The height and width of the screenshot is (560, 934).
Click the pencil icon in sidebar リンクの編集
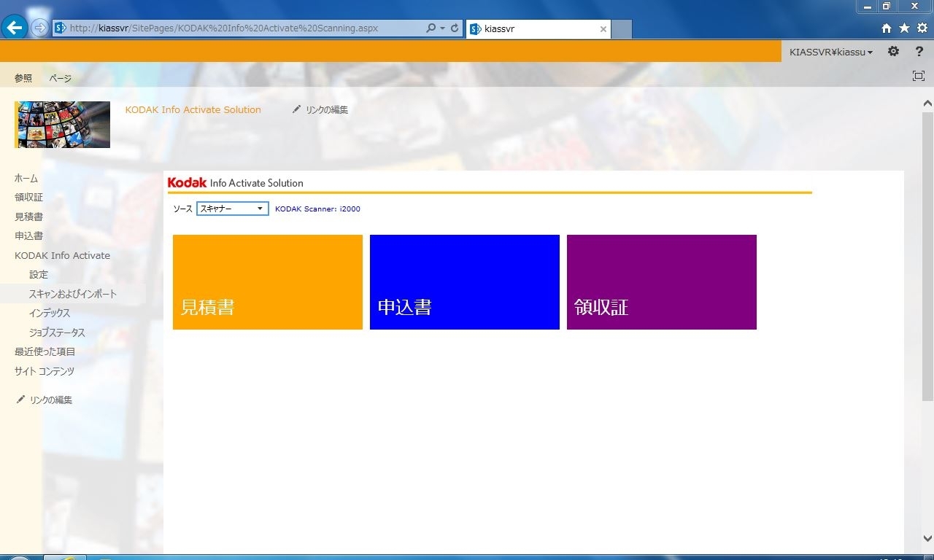pos(20,400)
